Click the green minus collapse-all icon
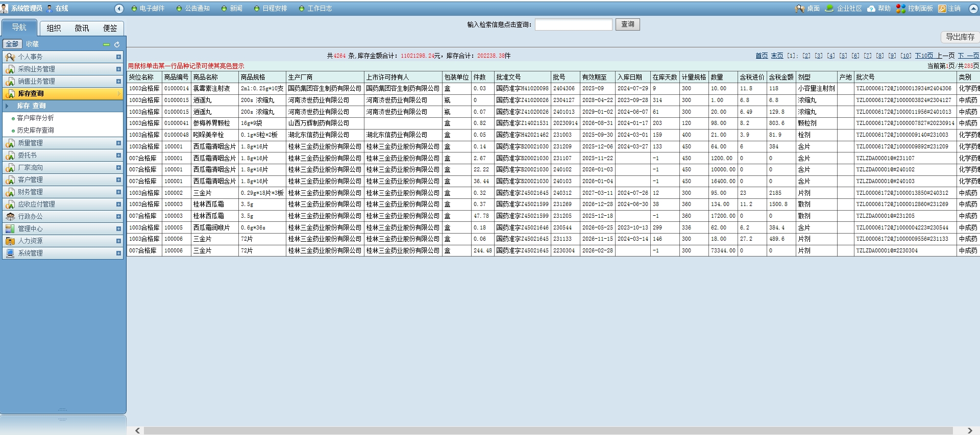980x435 pixels. pos(106,44)
